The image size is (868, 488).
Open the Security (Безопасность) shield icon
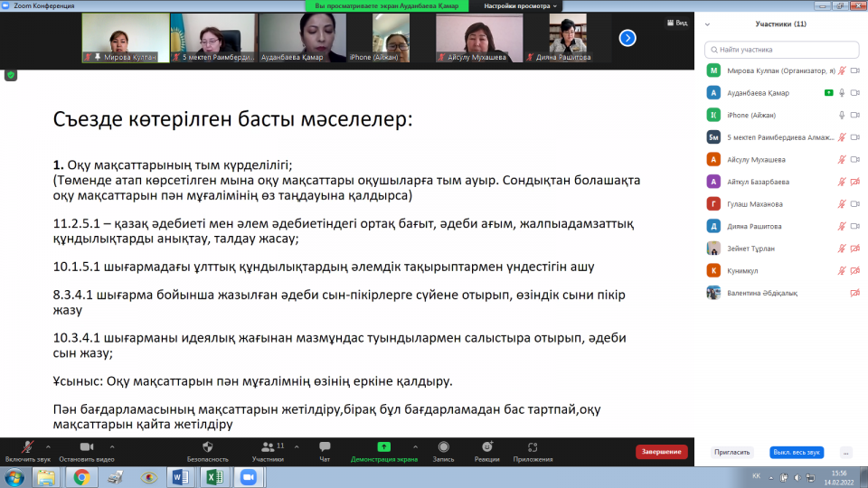207,446
